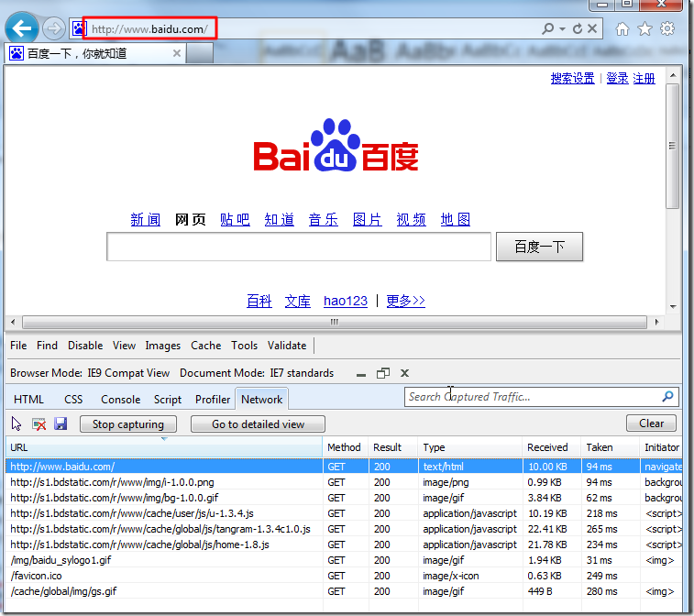
Task: Open the 更多>> link
Action: (x=405, y=301)
